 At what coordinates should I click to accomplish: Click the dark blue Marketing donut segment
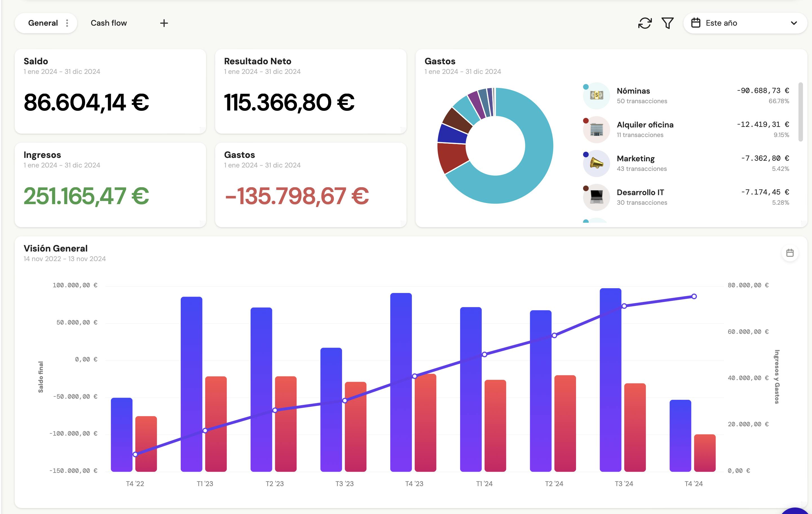point(452,134)
